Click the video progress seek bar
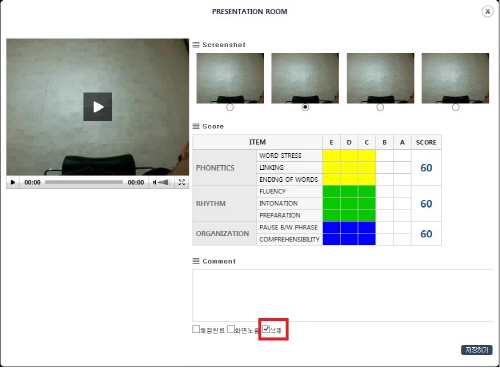The width and height of the screenshot is (500, 368). point(84,182)
